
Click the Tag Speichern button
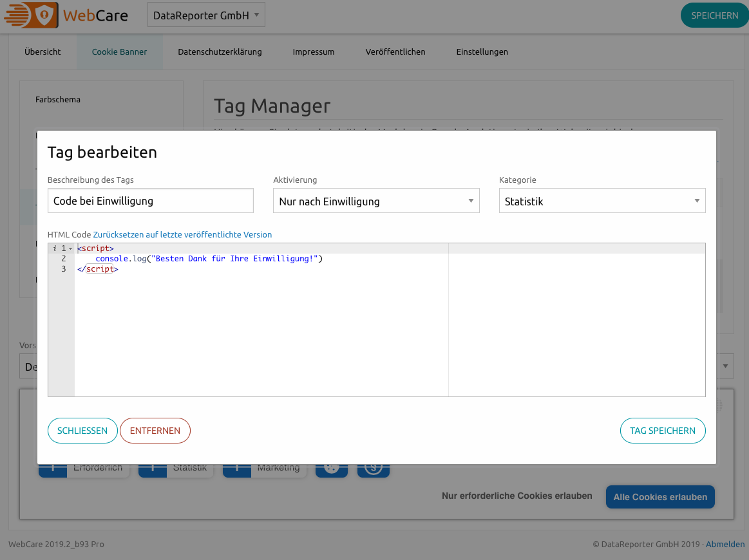pyautogui.click(x=663, y=431)
